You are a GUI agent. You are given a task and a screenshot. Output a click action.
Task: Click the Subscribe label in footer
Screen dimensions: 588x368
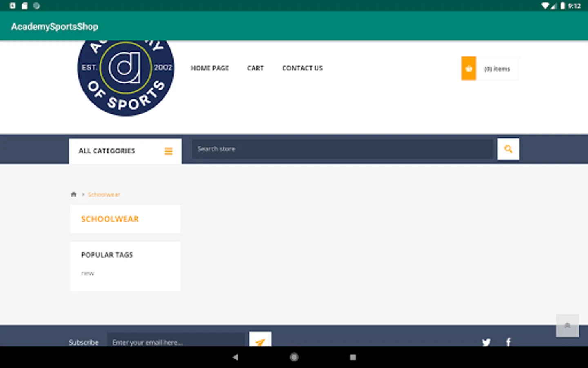pos(84,342)
